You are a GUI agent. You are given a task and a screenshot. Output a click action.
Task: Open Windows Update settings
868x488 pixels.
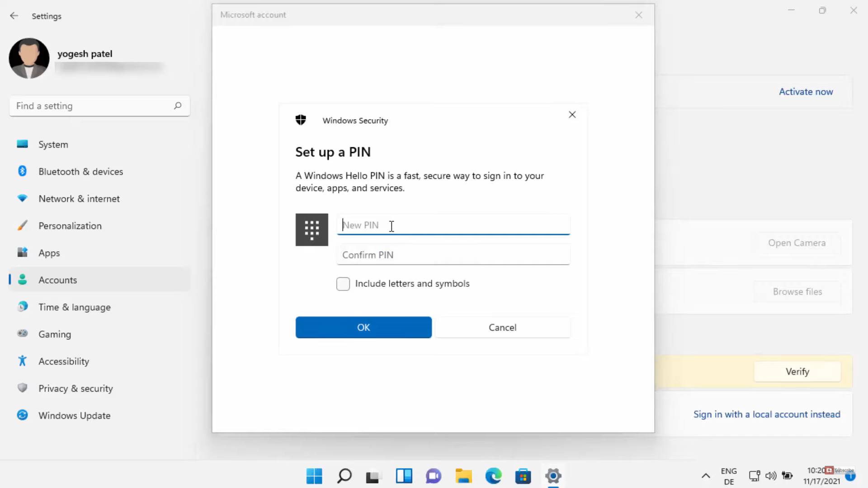[99, 416]
